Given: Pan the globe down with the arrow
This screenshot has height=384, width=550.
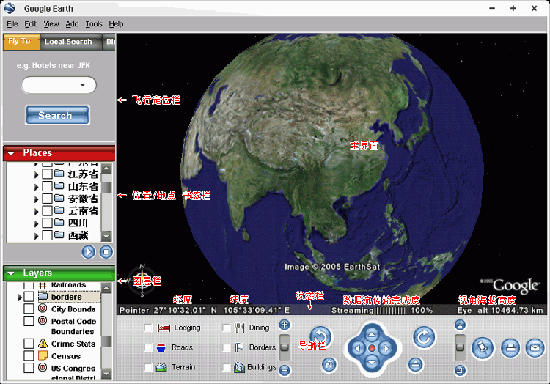Looking at the screenshot, I should click(x=372, y=363).
